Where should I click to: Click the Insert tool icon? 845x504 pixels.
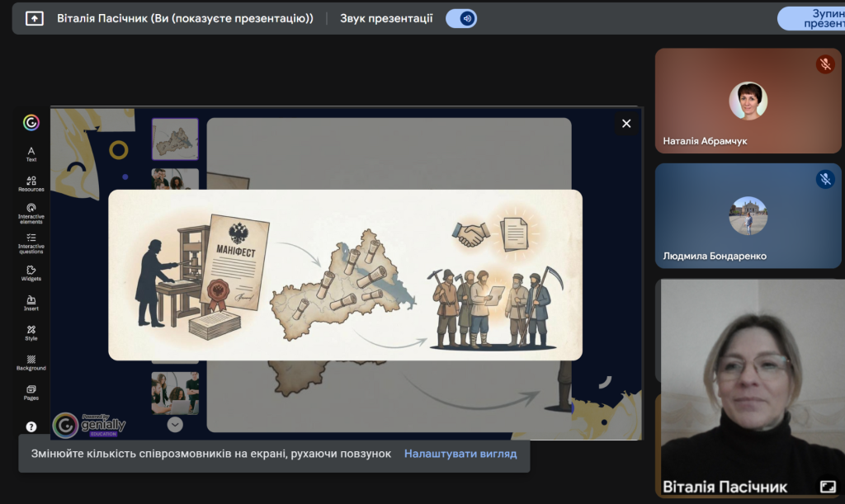tap(31, 303)
